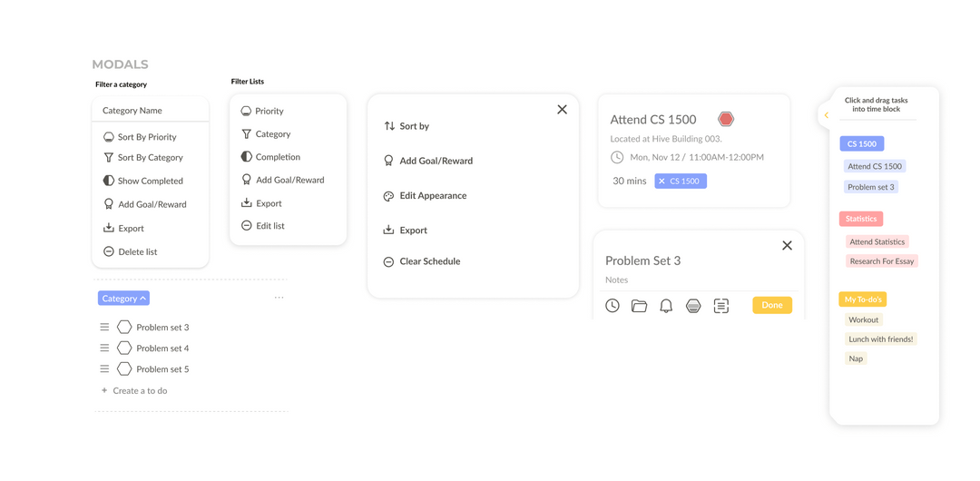Viewport: 980px width, 481px height.
Task: Click the folder icon in Problem Set 3 toolbar
Action: 639,306
